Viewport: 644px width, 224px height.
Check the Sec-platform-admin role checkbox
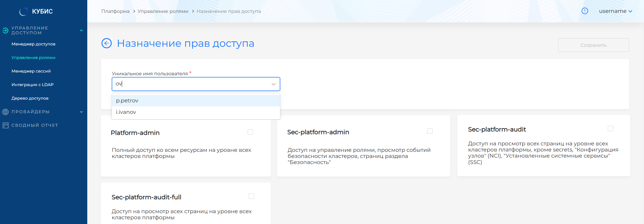pyautogui.click(x=430, y=131)
